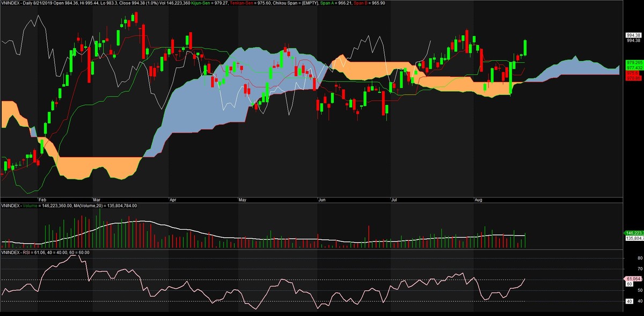Click the Jun marker on the time axis
Image resolution: width=644 pixels, height=316 pixels.
coord(322,199)
